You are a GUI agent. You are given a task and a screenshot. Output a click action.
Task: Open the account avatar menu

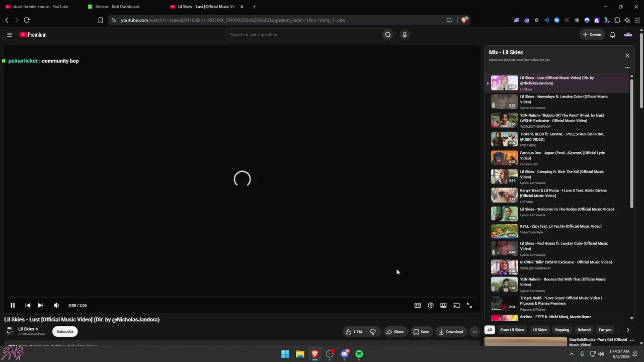(628, 35)
